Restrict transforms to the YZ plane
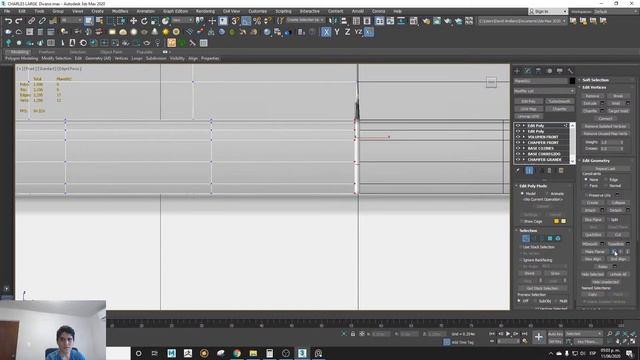Screen dimensions: 640x360 [358, 32]
